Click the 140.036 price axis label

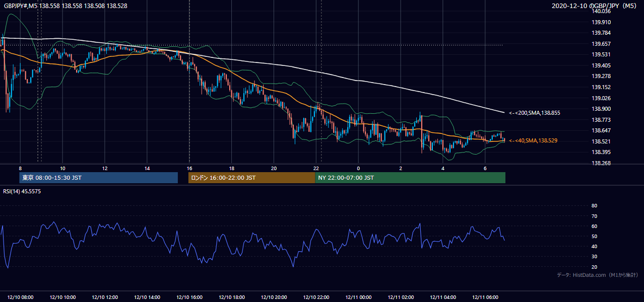[602, 11]
